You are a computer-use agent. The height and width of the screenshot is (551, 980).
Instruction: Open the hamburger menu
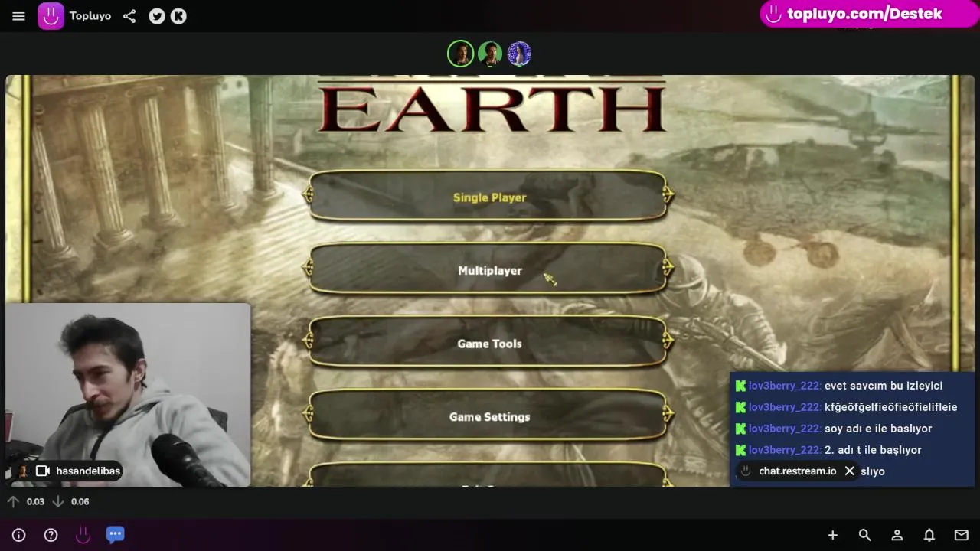pos(18,16)
